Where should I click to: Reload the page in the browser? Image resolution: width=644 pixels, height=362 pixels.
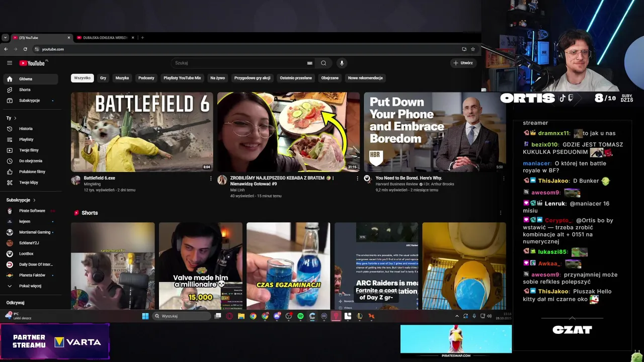(25, 49)
